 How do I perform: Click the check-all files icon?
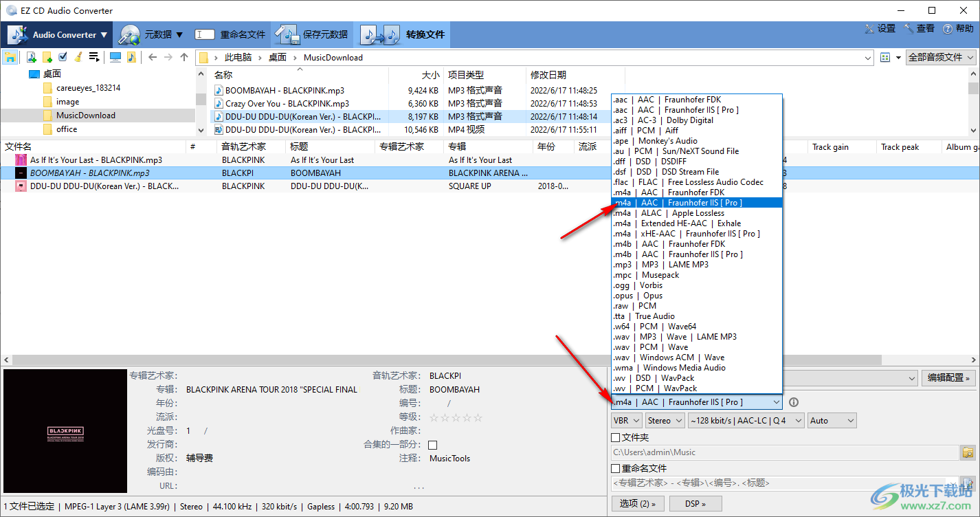pyautogui.click(x=63, y=57)
